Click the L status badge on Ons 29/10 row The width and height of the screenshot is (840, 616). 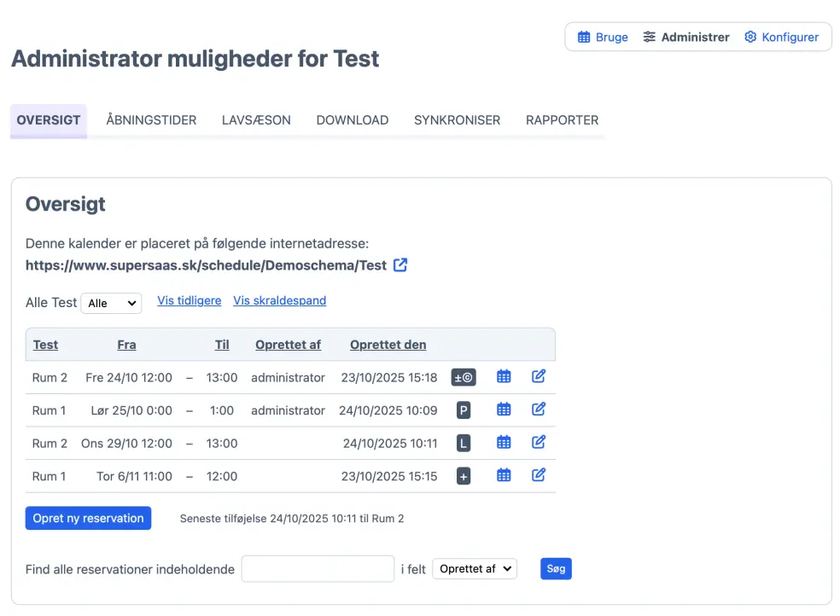(464, 443)
